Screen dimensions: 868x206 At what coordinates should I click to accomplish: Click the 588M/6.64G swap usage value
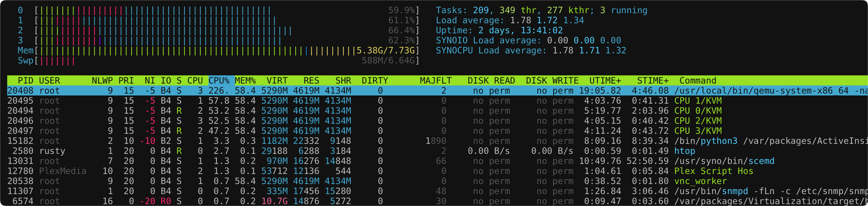click(388, 61)
